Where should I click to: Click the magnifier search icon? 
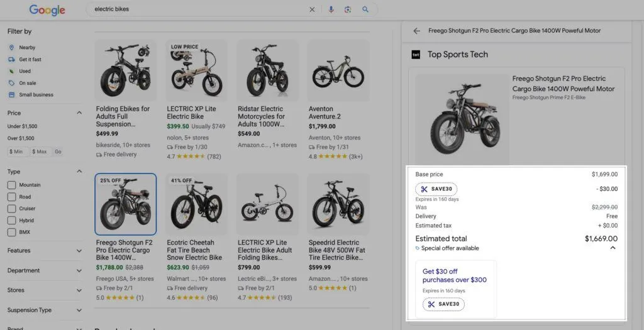coord(365,9)
